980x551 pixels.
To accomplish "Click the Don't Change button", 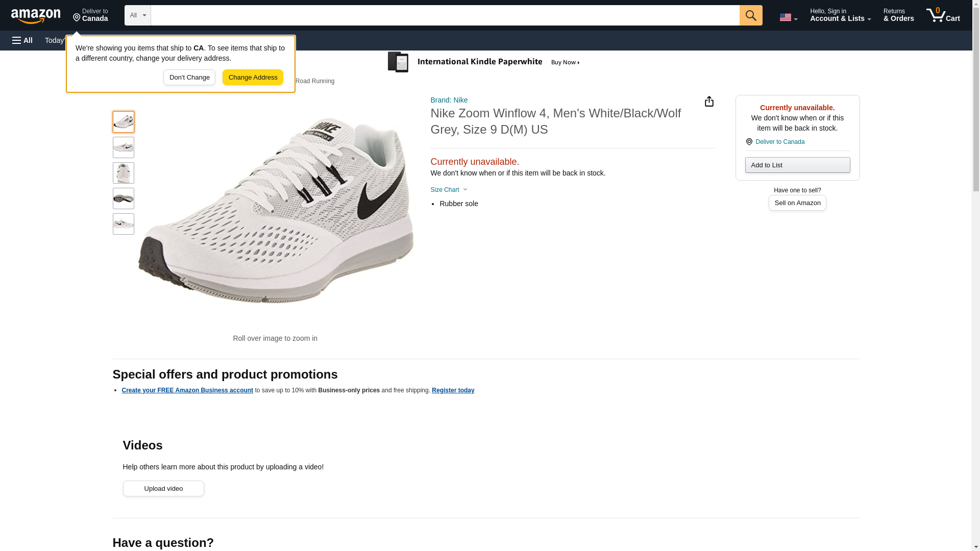I will [189, 78].
